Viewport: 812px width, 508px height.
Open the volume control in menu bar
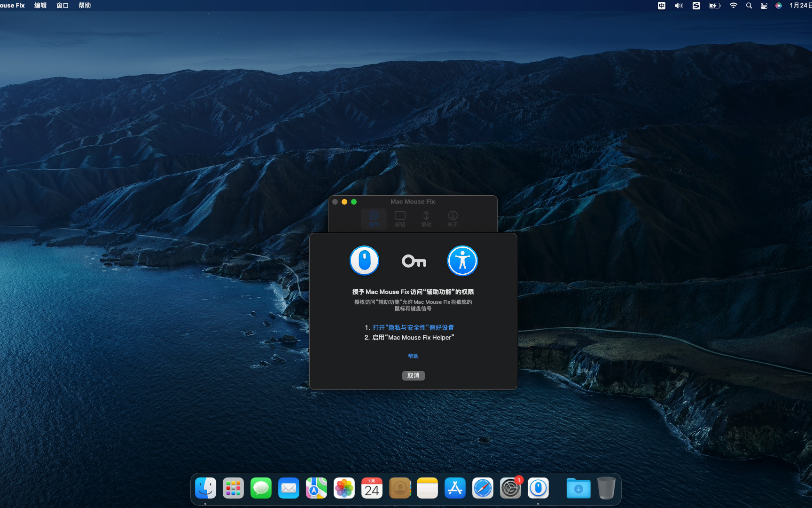pos(679,6)
